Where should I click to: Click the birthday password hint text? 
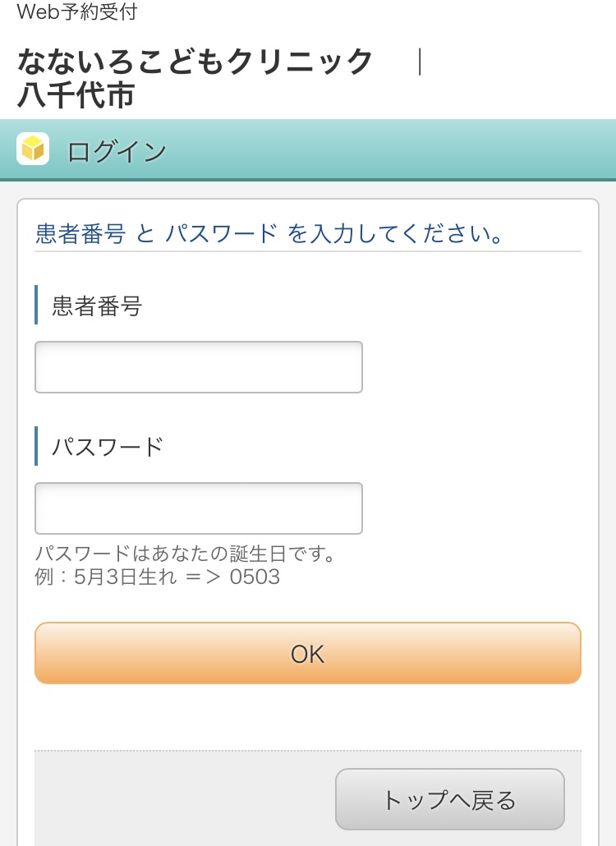(x=186, y=554)
